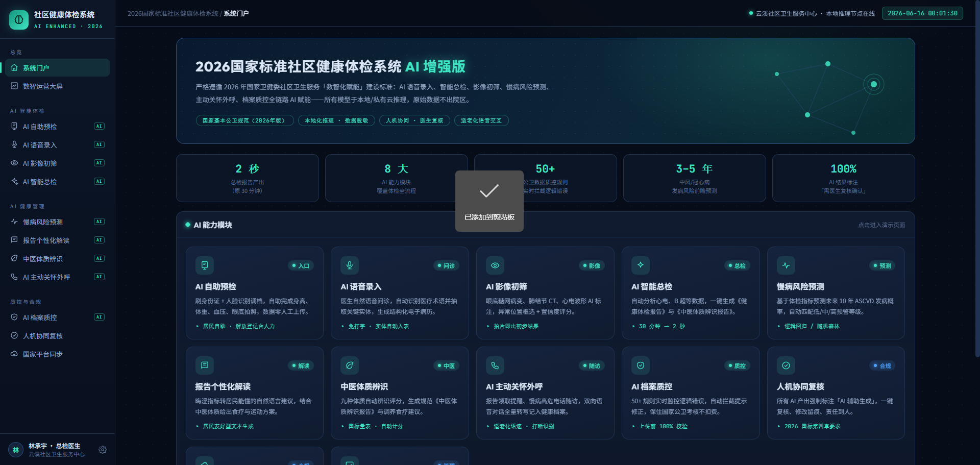The height and width of the screenshot is (465, 980).
Task: Open the 报告个性化解读 module card title
Action: [223, 387]
